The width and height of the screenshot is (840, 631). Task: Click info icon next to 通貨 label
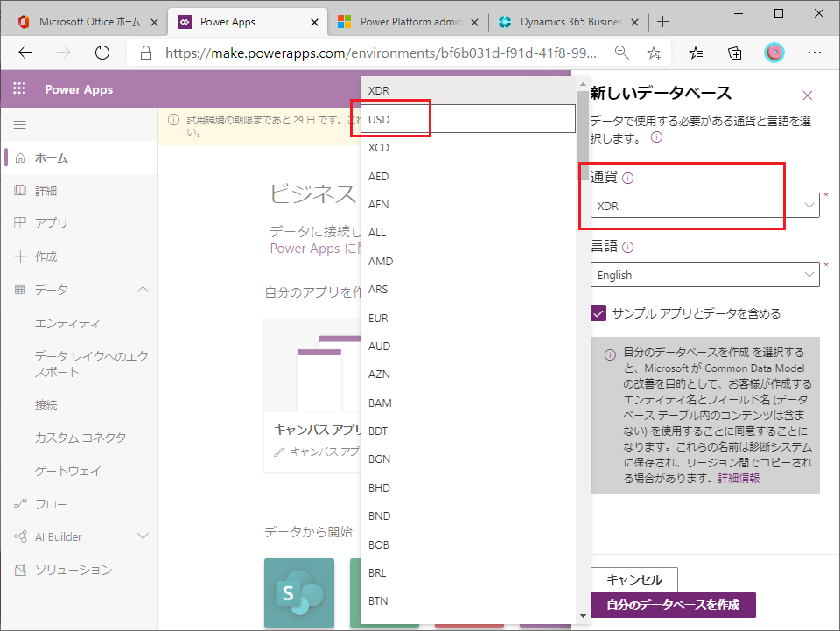(x=628, y=179)
